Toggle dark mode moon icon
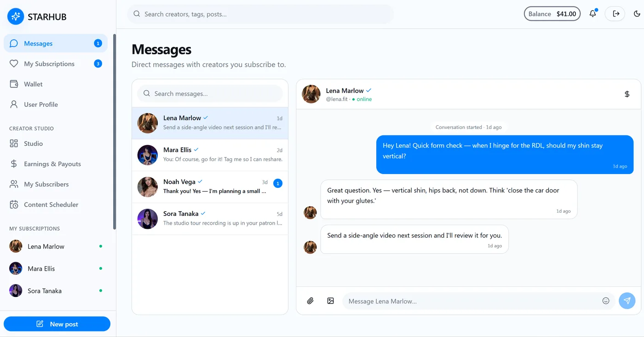 (637, 14)
